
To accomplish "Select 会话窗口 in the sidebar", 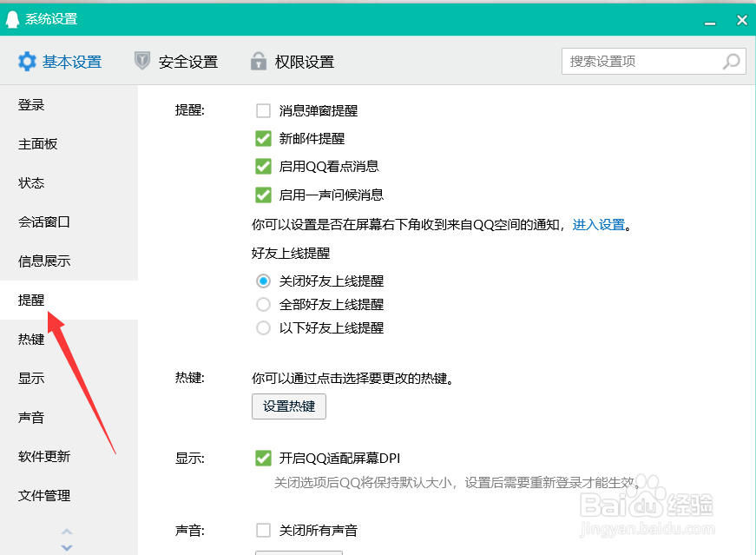I will pyautogui.click(x=69, y=222).
